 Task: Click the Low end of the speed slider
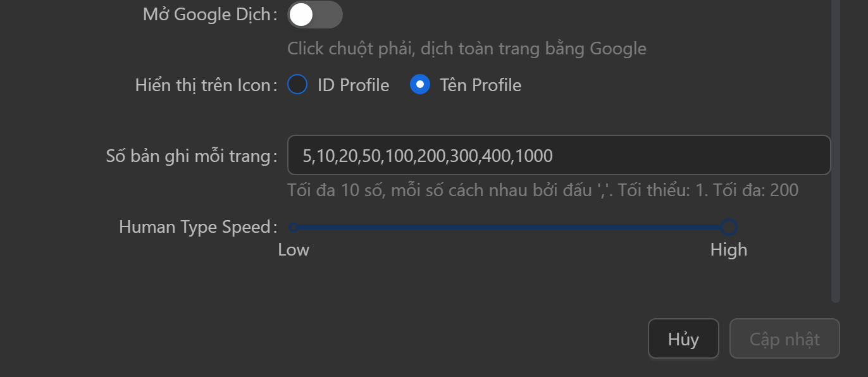coord(293,226)
